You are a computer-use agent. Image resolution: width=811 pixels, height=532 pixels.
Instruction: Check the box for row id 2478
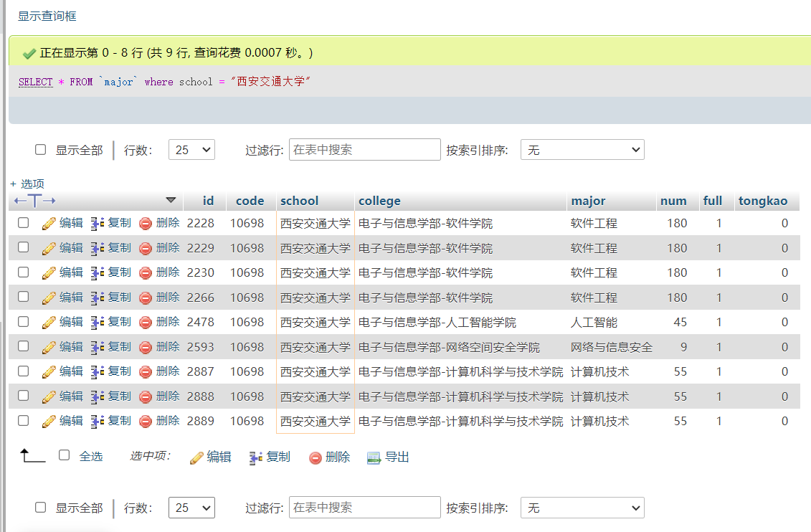(23, 321)
